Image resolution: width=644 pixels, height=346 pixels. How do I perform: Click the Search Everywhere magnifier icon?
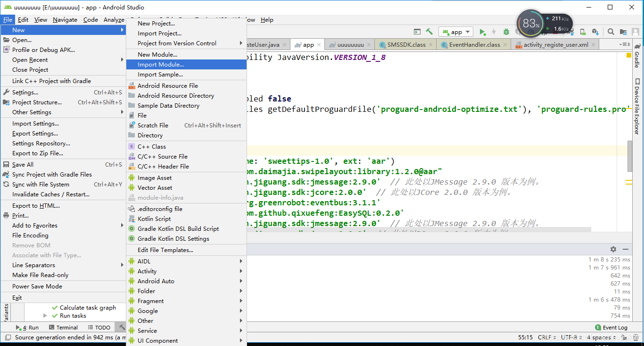click(611, 32)
